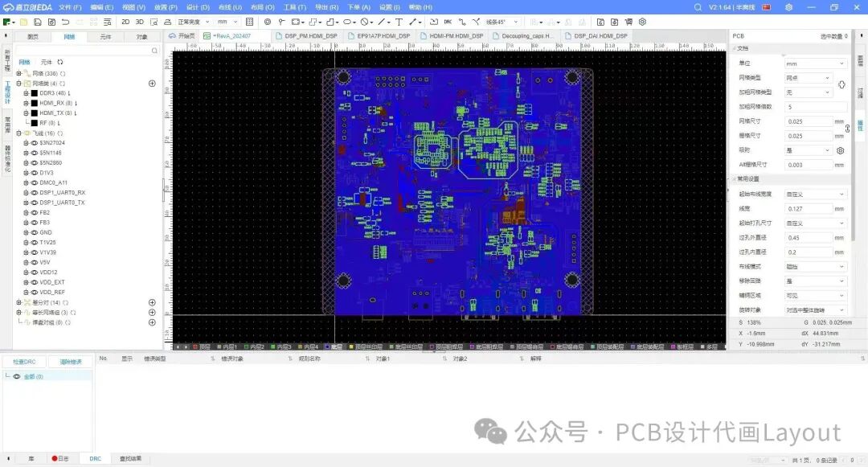The height and width of the screenshot is (467, 868).
Task: Click the snap settings gear icon
Action: pyautogui.click(x=841, y=150)
